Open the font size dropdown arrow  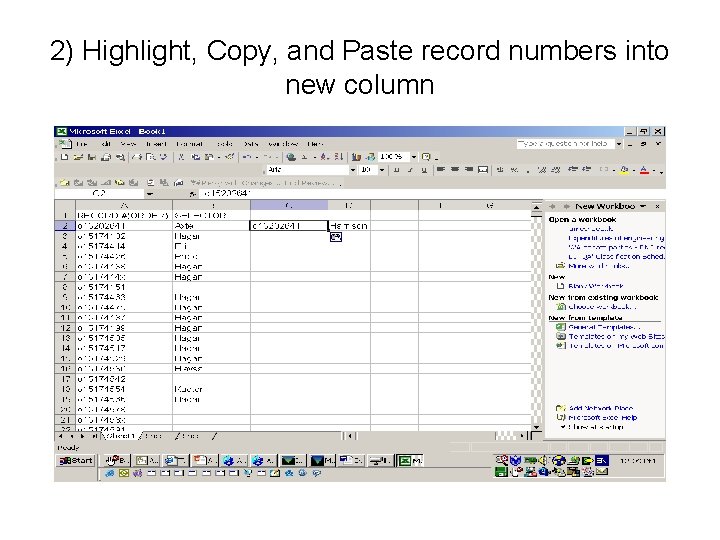point(382,169)
